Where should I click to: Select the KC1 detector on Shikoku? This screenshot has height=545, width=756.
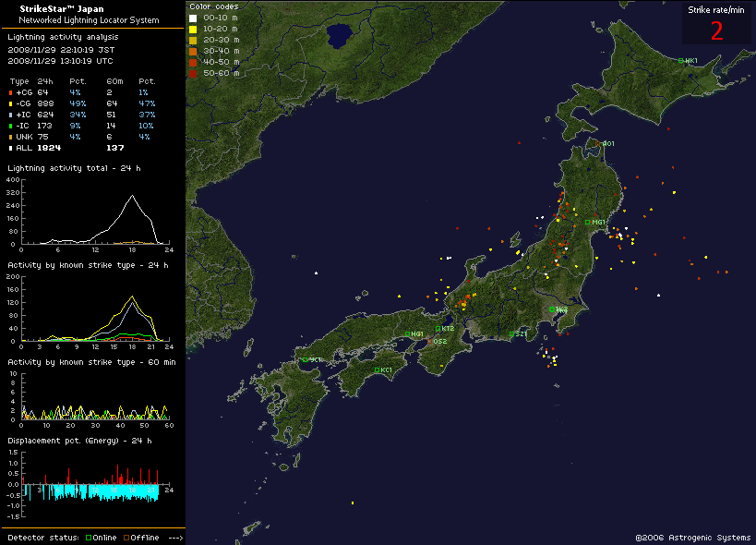click(x=378, y=370)
